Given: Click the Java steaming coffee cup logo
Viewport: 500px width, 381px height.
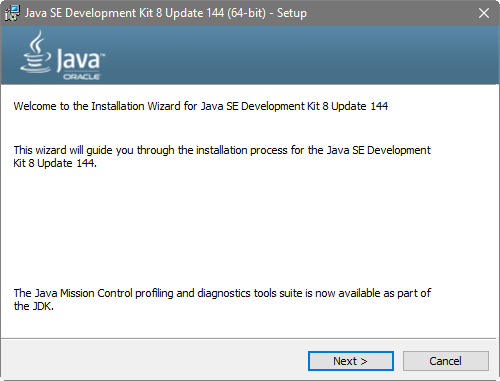Looking at the screenshot, I should point(36,52).
